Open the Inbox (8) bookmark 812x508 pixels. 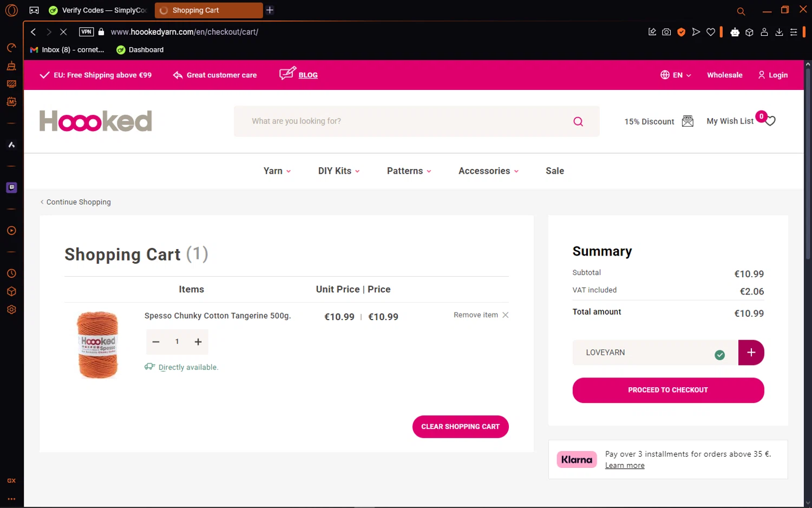[67, 50]
